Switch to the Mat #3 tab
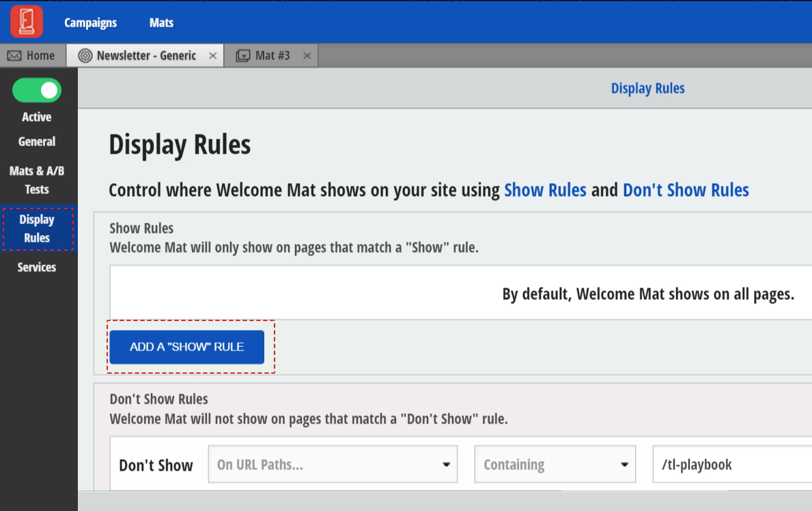 [x=271, y=55]
